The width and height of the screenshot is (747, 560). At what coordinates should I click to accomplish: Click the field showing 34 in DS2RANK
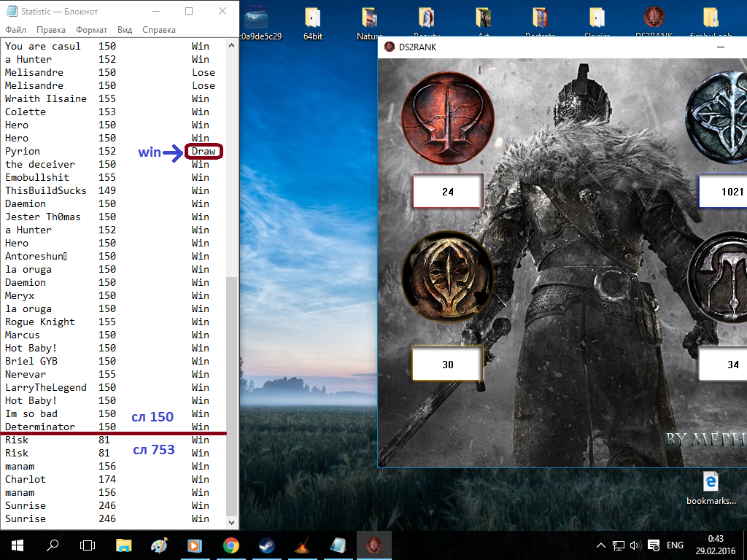723,365
